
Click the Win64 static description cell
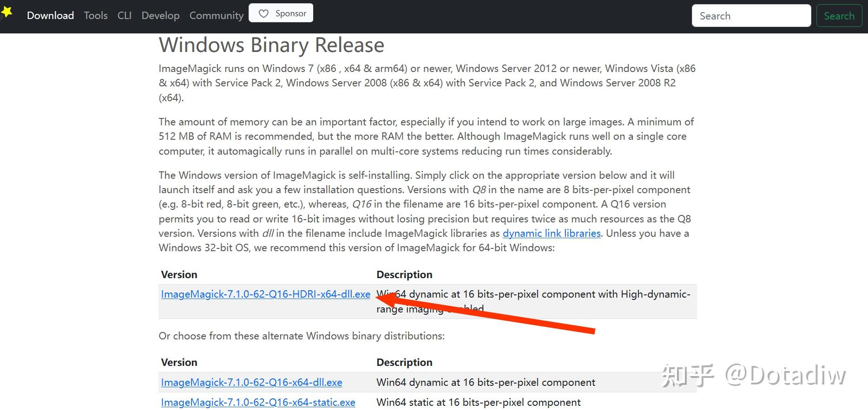tap(479, 402)
